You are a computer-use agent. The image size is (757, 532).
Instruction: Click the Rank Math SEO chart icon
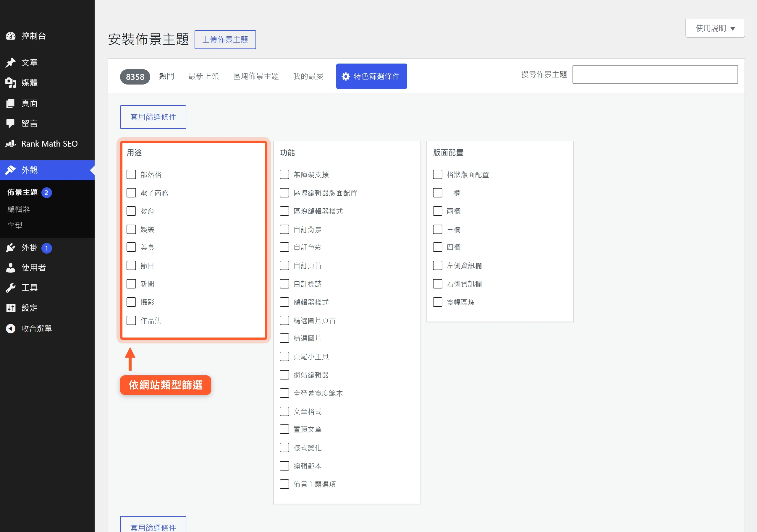11,144
